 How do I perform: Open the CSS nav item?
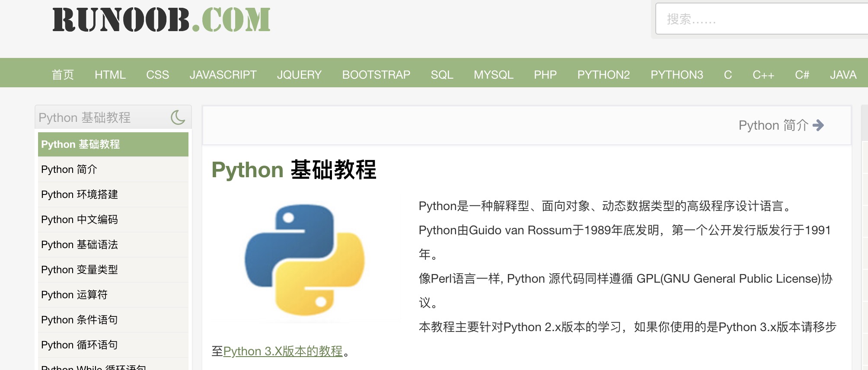pos(157,75)
